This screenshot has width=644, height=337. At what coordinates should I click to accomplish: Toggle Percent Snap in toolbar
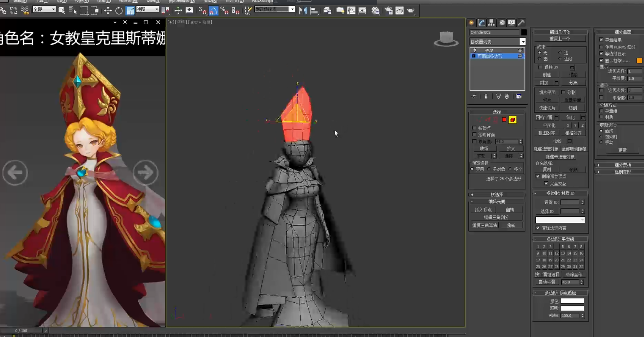click(224, 11)
